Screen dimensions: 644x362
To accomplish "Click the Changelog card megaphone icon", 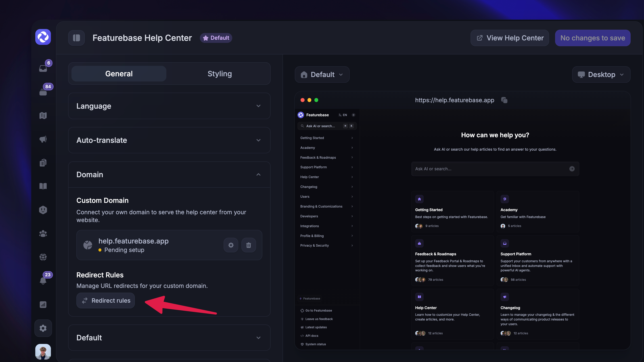I will 505,297.
